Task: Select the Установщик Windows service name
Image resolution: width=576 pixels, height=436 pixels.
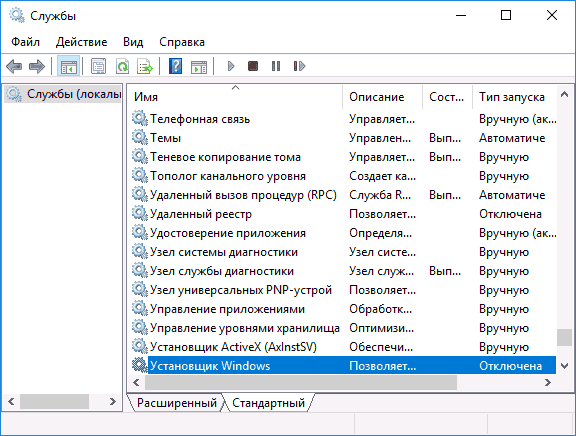Action: point(210,366)
